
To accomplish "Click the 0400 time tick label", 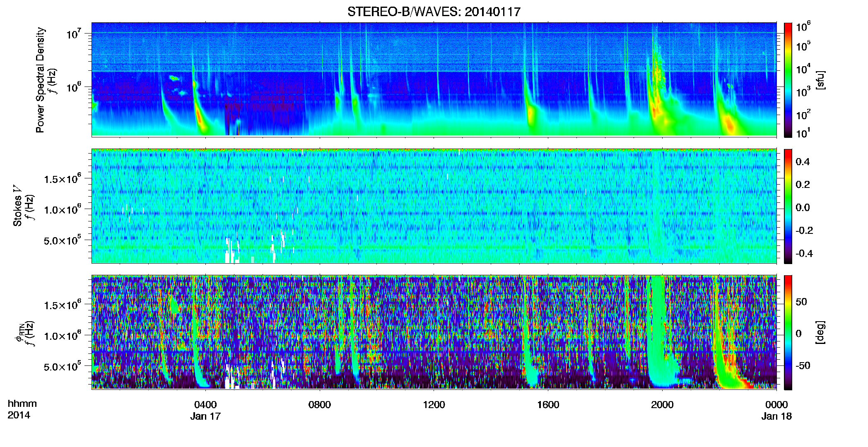I will click(x=205, y=404).
